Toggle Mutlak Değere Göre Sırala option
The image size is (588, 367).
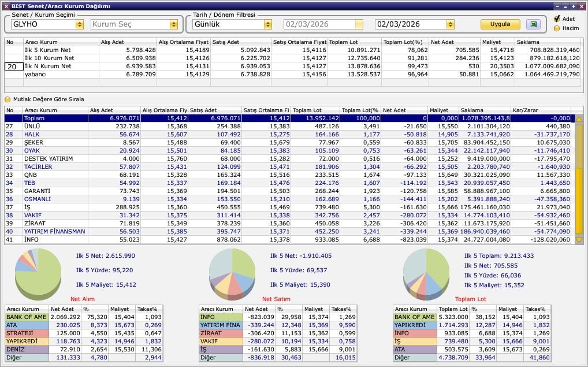point(8,99)
